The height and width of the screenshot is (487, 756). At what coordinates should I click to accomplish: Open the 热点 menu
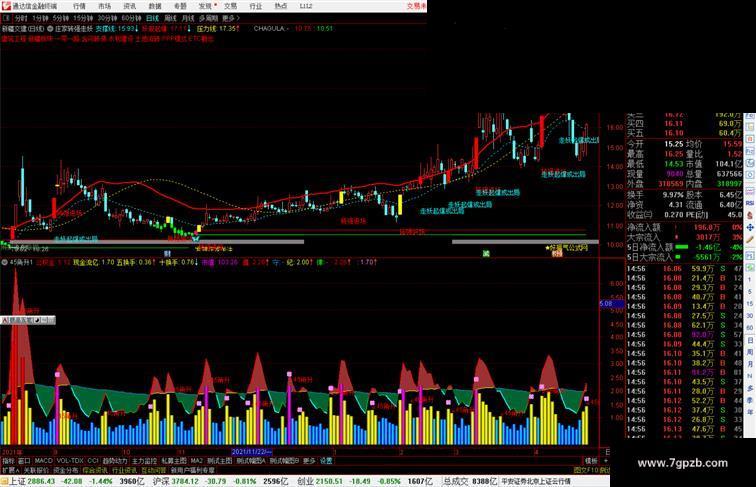[280, 6]
